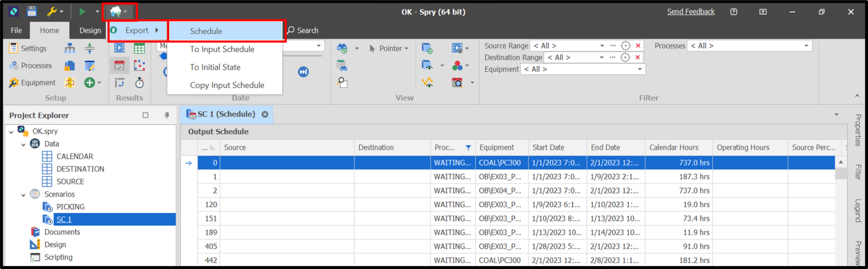
Task: Click the polyline with eye icon
Action: tap(427, 83)
